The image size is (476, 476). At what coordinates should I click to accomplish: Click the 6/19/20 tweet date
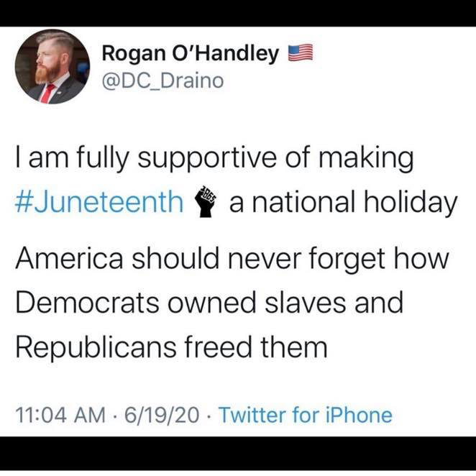tap(162, 415)
